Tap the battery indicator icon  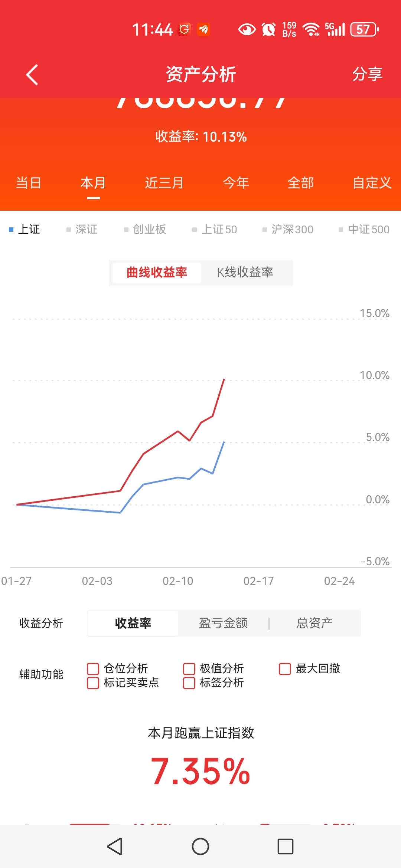point(364,29)
